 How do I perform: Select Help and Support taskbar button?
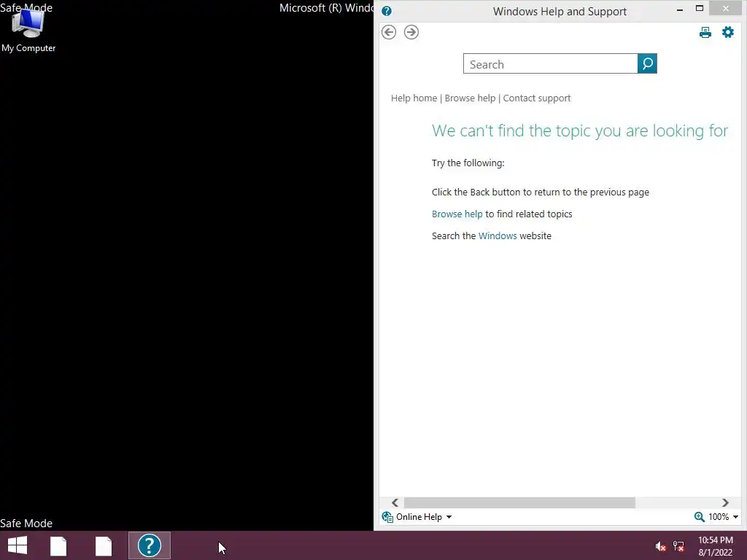tap(150, 545)
